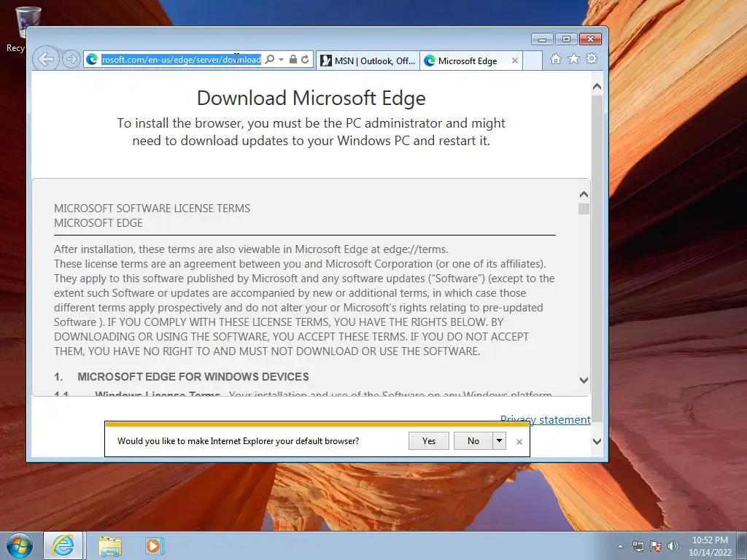Launch Windows Media Player from taskbar
Screen dimensions: 747x560
click(155, 545)
